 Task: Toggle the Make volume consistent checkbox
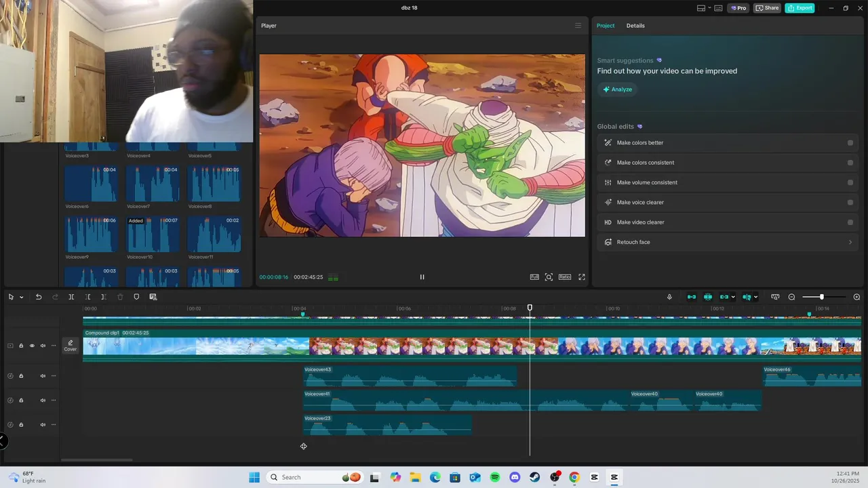click(x=850, y=182)
